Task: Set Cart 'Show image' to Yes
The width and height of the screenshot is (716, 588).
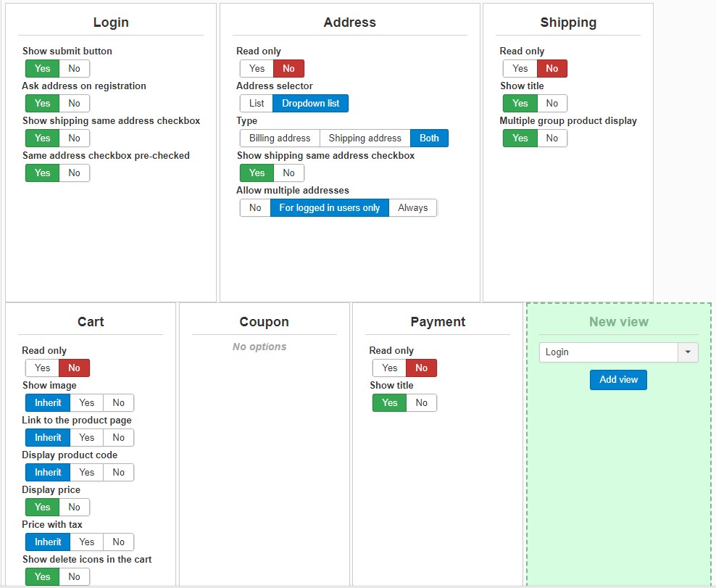Action: (87, 402)
